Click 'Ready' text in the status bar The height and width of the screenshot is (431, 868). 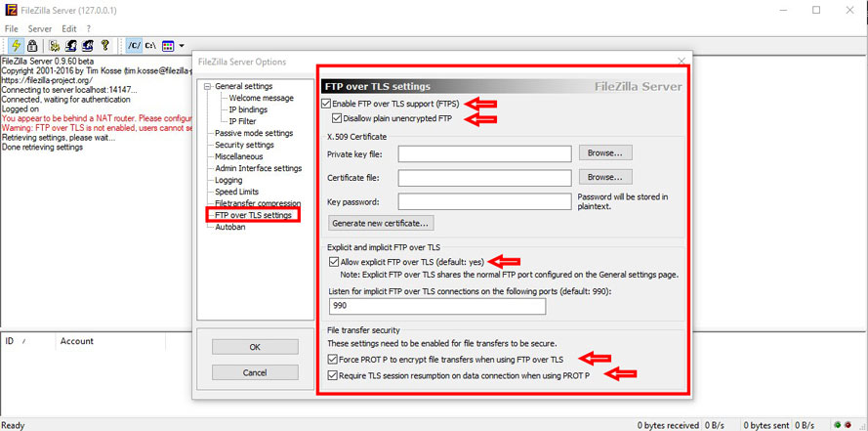(14, 425)
